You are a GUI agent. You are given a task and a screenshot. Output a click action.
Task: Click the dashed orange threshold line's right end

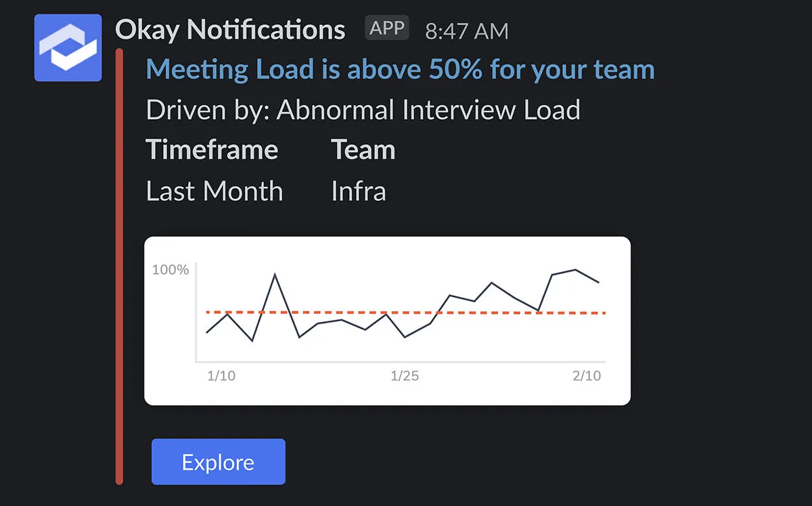coord(602,313)
